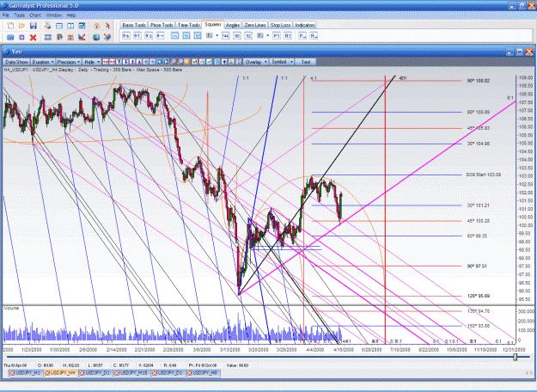Select the USDJPY_H4 chart tab

[63, 373]
